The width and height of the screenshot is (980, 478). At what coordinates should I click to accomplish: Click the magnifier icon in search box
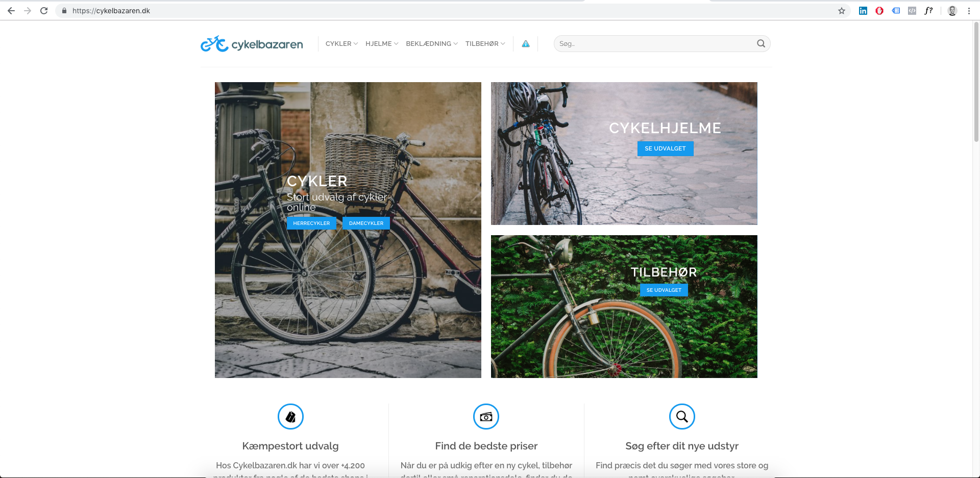pyautogui.click(x=761, y=44)
